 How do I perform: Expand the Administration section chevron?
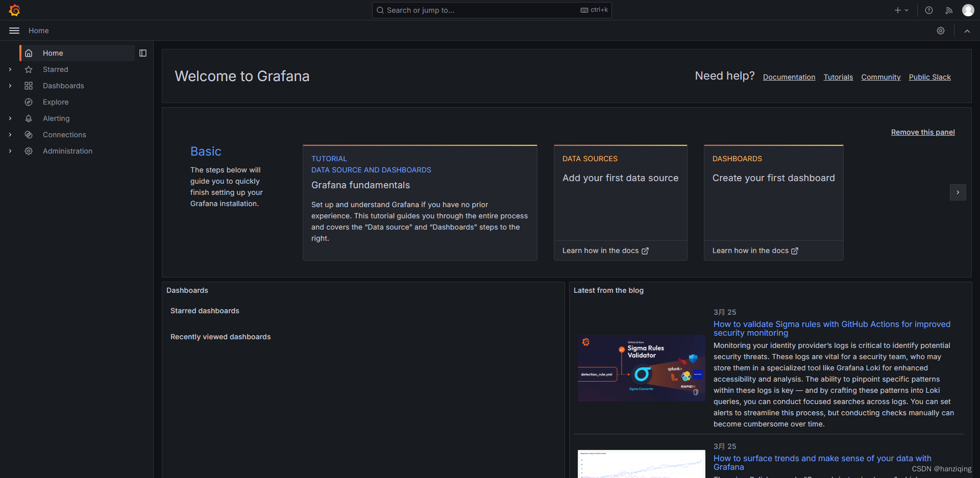(x=10, y=151)
